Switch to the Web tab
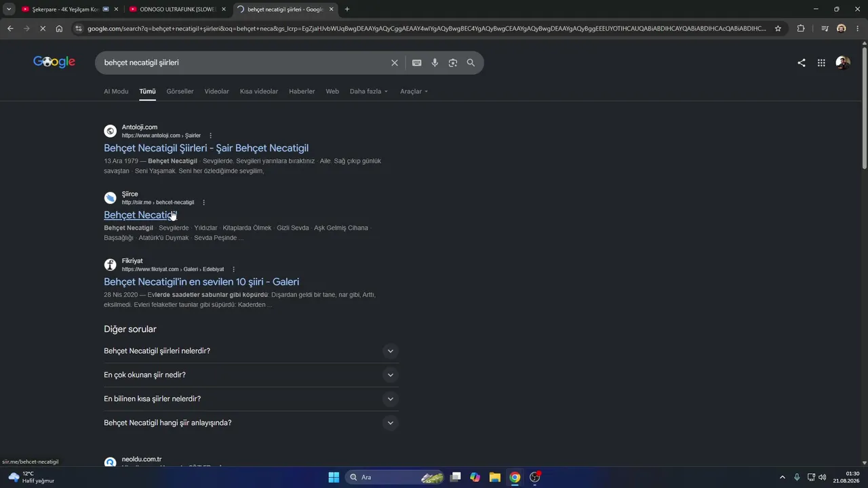Screen dimensions: 868x488 click(x=332, y=91)
